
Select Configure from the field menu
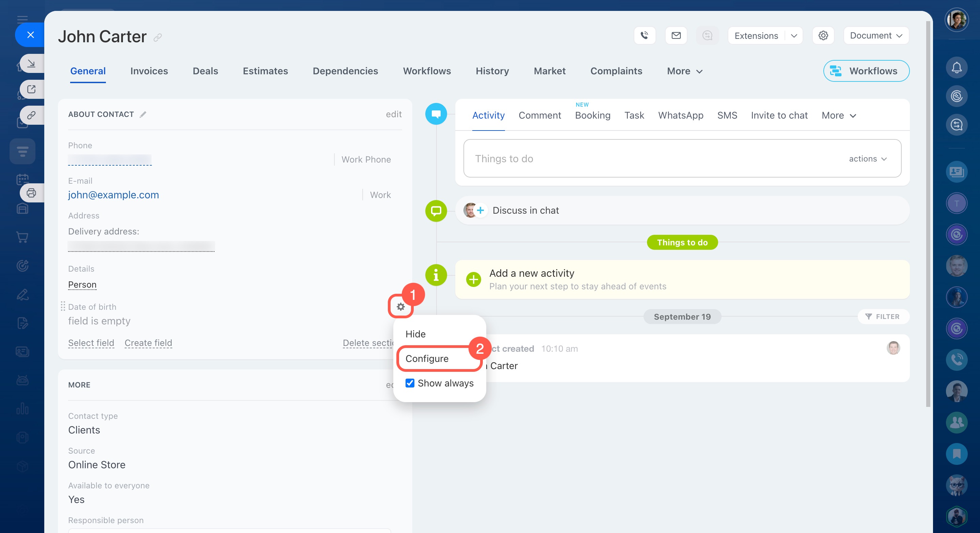(x=427, y=358)
